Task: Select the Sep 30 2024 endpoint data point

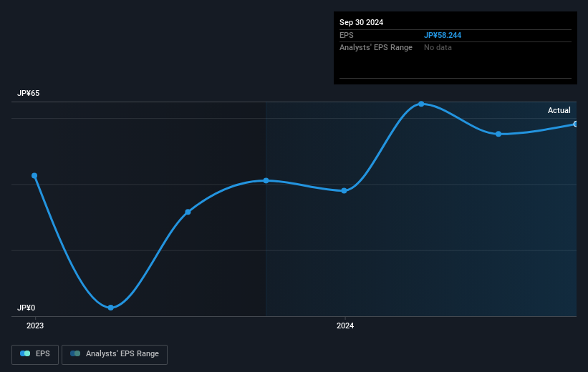Action: tap(576, 124)
